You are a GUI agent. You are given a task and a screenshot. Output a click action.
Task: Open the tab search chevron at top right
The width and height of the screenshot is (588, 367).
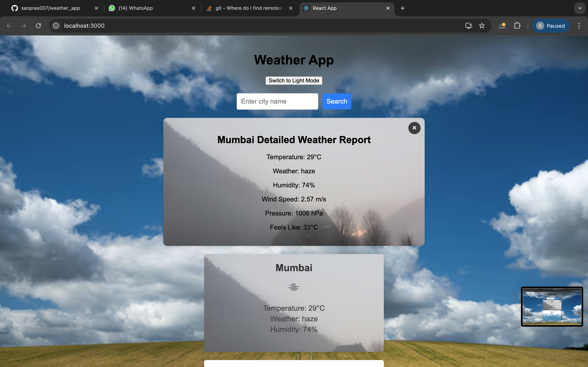tap(580, 8)
